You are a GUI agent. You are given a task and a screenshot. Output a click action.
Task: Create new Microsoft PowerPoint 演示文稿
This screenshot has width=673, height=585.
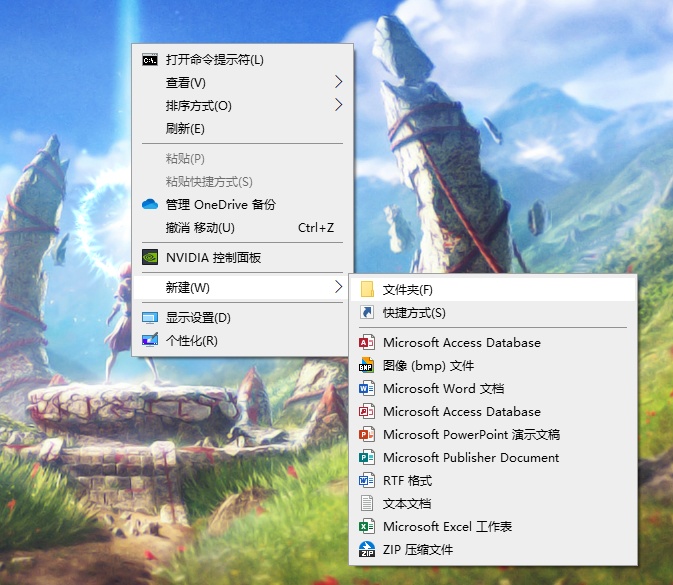click(x=493, y=434)
